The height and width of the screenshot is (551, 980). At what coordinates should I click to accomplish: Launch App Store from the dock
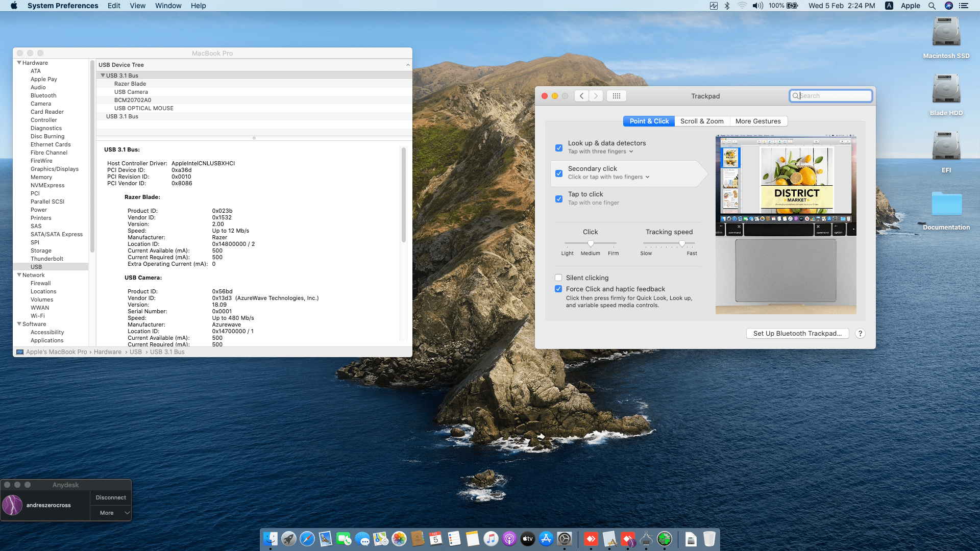point(546,539)
